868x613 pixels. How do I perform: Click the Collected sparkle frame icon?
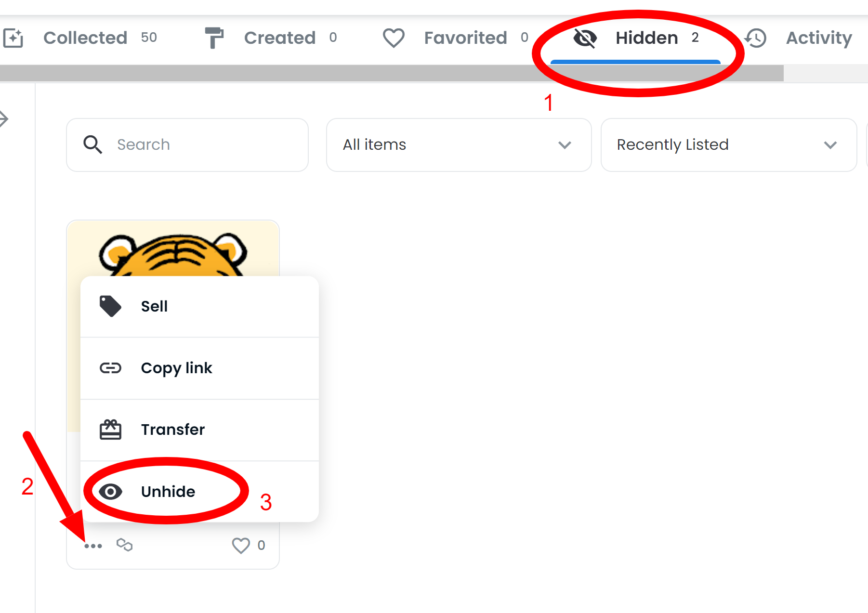13,38
